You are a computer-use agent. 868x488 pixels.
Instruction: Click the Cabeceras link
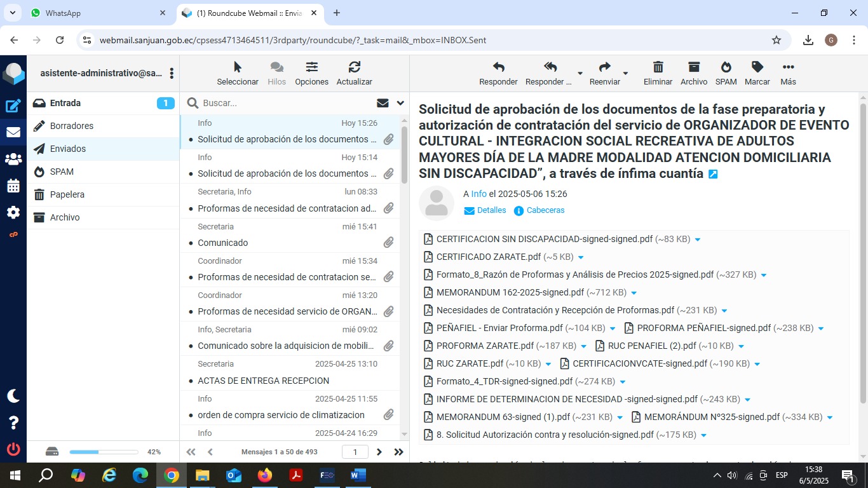pyautogui.click(x=545, y=210)
